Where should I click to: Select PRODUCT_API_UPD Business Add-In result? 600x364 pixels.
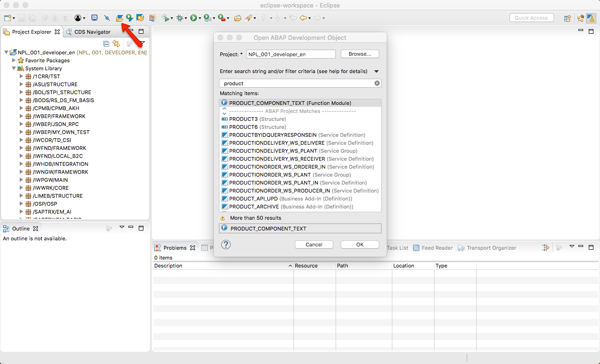(300, 199)
